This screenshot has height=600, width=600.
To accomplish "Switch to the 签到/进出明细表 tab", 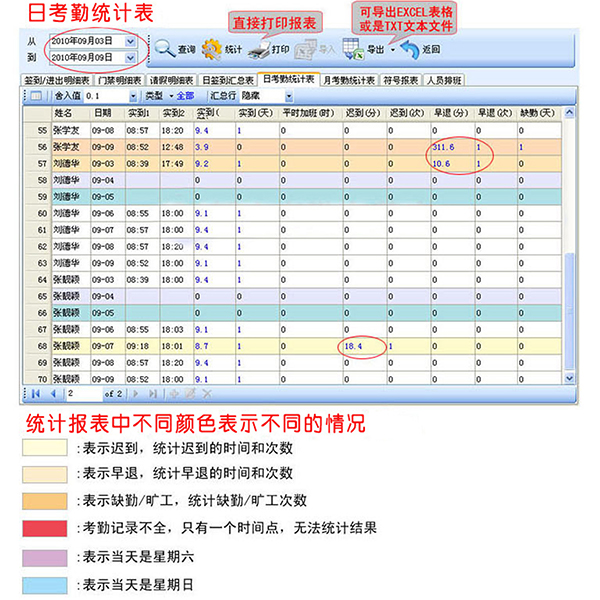I will [x=57, y=80].
